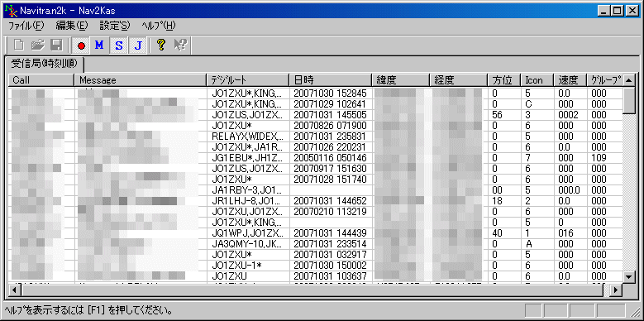Click the vertical scrollbar down arrow
This screenshot has width=644, height=321.
tap(629, 276)
